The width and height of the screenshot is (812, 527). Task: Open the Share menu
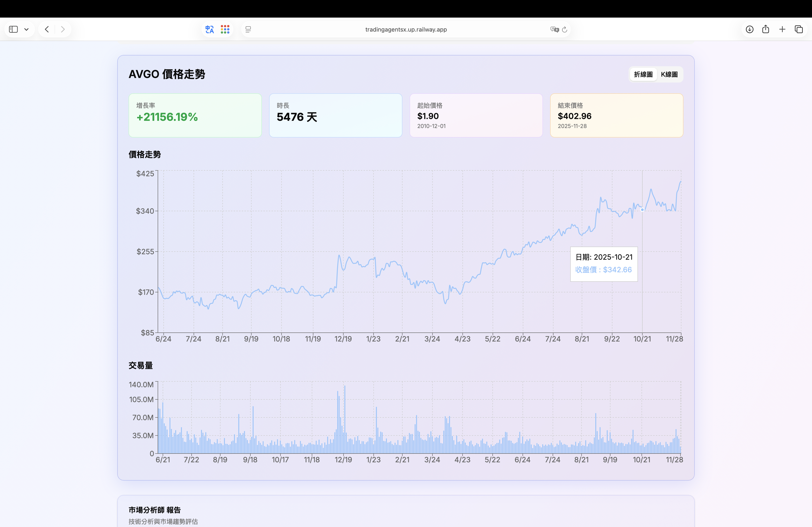pos(766,29)
